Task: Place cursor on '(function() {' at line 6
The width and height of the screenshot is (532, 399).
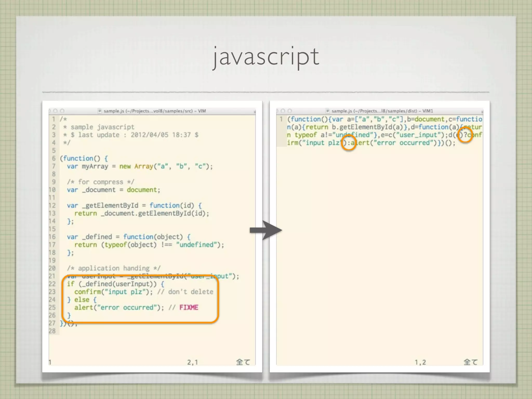Action: coord(84,158)
